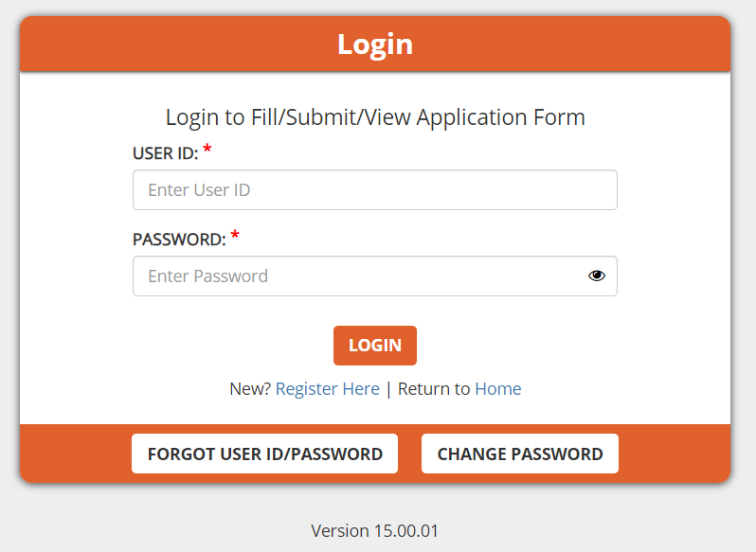756x552 pixels.
Task: Click the PASSWORD label text
Action: point(179,240)
